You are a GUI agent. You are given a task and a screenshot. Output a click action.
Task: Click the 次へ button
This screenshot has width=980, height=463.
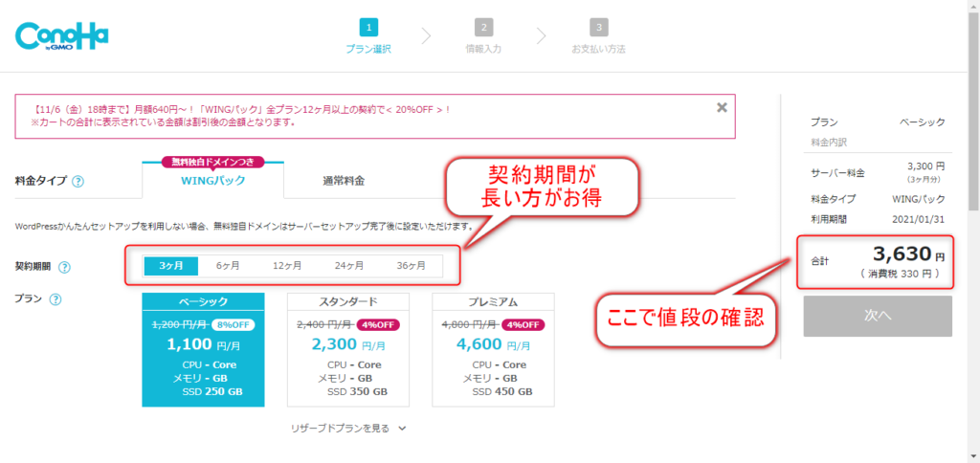878,317
